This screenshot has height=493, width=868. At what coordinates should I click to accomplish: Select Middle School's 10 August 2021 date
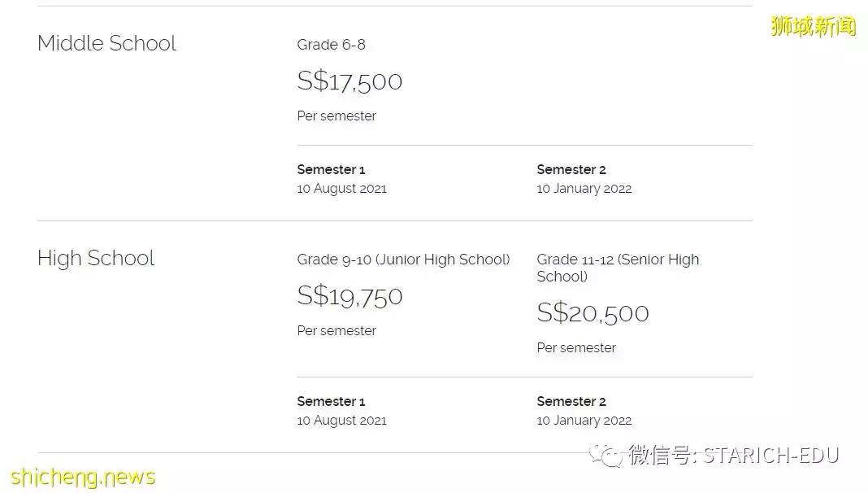click(x=341, y=189)
